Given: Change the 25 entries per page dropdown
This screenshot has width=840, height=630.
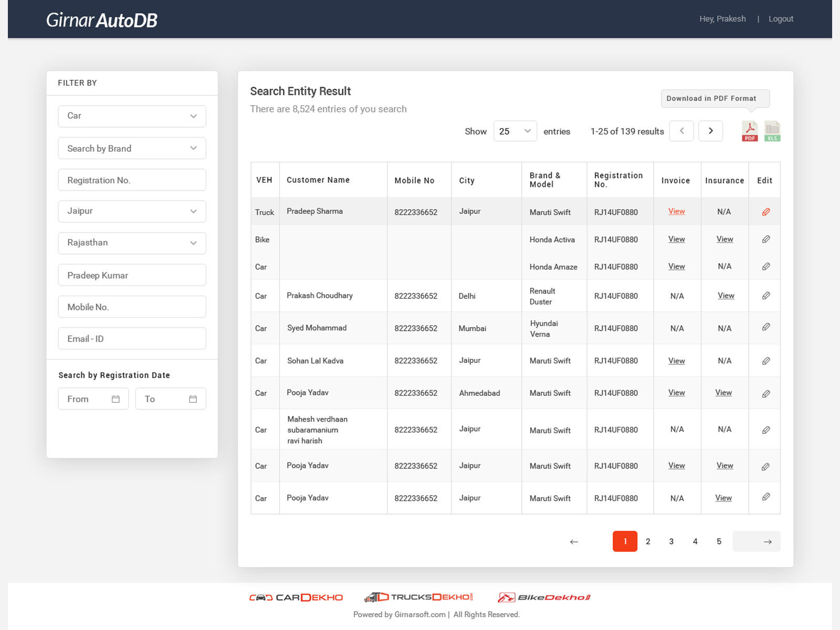Looking at the screenshot, I should [514, 131].
